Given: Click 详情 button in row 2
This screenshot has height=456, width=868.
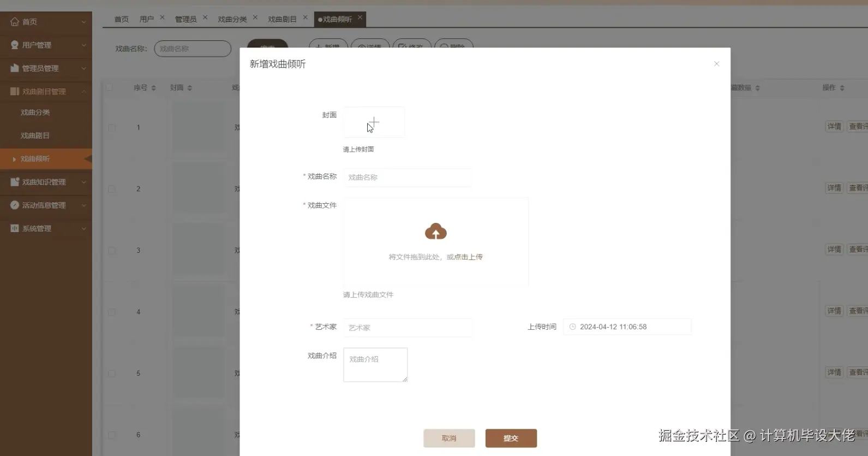Looking at the screenshot, I should [834, 188].
